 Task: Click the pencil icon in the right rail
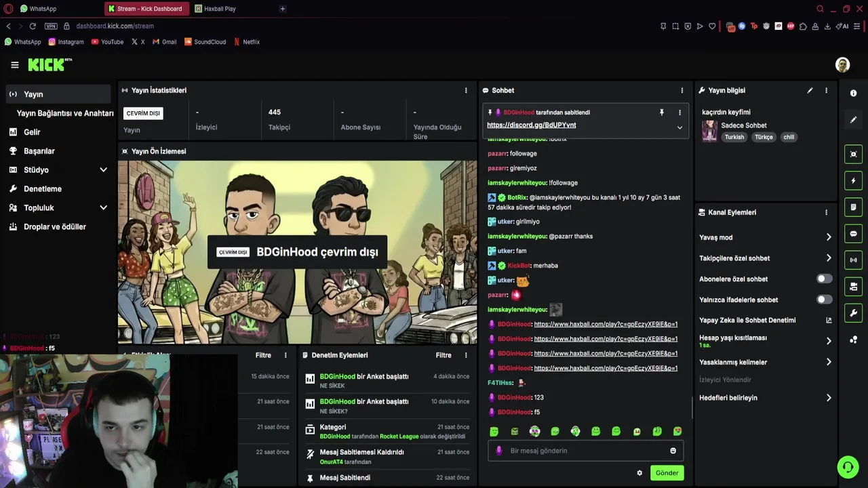[853, 120]
